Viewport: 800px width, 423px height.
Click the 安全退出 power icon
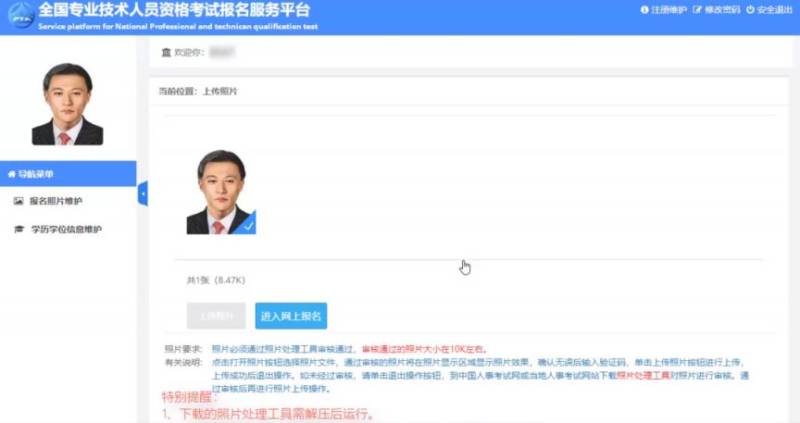coord(750,9)
